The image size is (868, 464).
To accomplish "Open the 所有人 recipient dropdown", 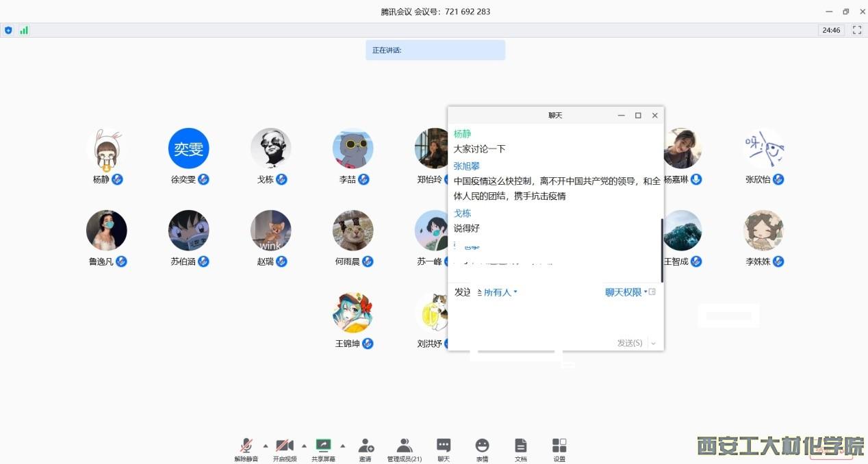I will tap(500, 292).
